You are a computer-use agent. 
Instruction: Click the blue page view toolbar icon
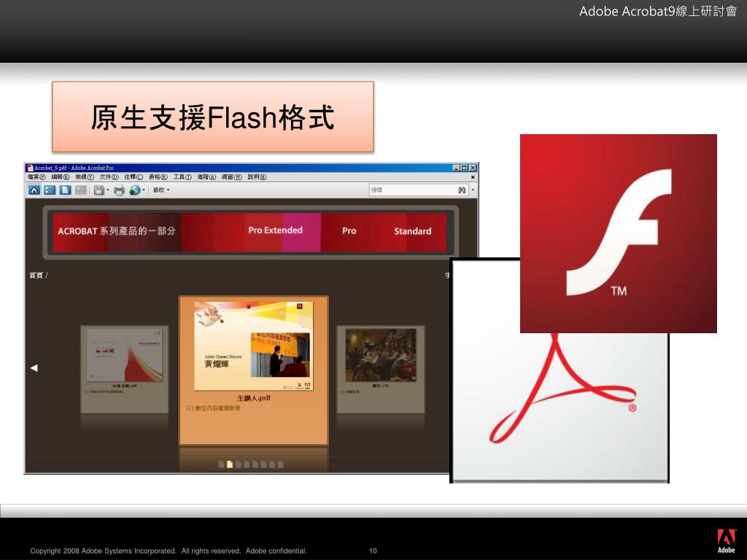pyautogui.click(x=65, y=190)
